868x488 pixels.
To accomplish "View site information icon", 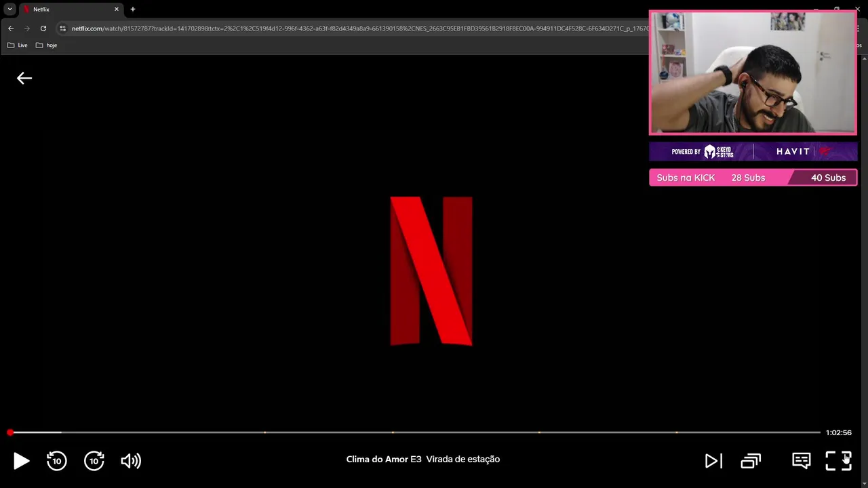I will [x=62, y=28].
